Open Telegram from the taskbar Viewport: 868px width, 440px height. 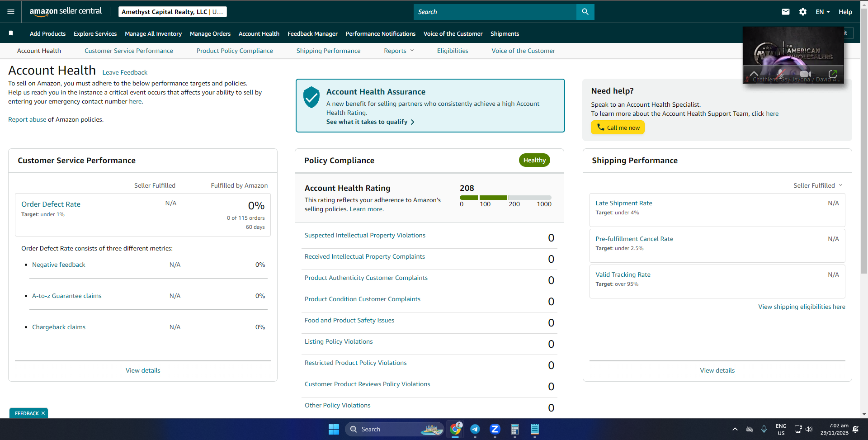[x=475, y=429]
